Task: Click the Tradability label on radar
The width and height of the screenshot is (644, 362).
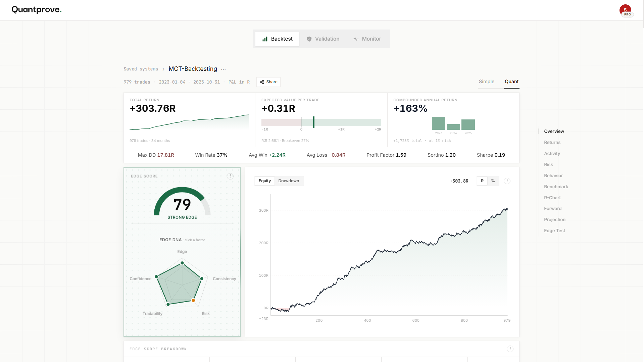Action: [152, 314]
